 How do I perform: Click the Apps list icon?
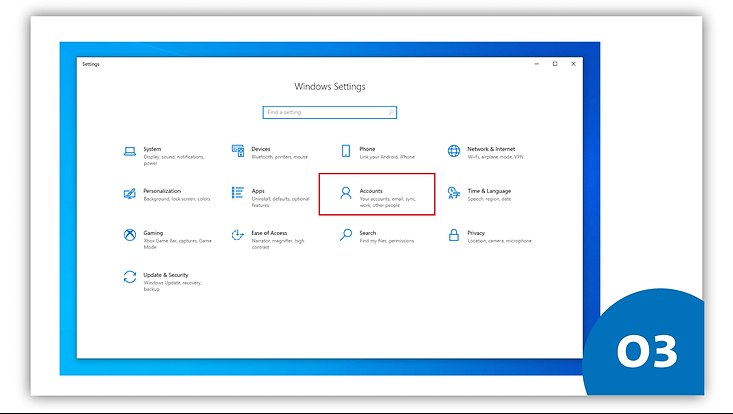point(238,193)
